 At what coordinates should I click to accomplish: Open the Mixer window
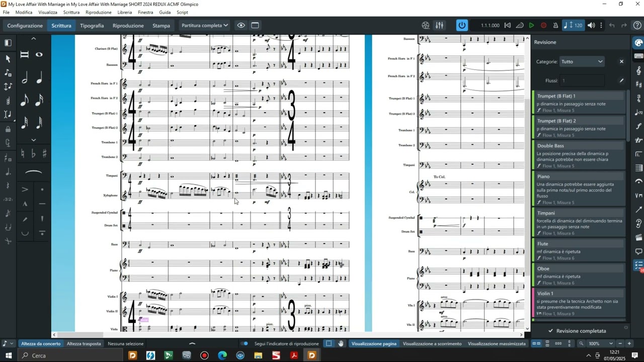coord(439,25)
